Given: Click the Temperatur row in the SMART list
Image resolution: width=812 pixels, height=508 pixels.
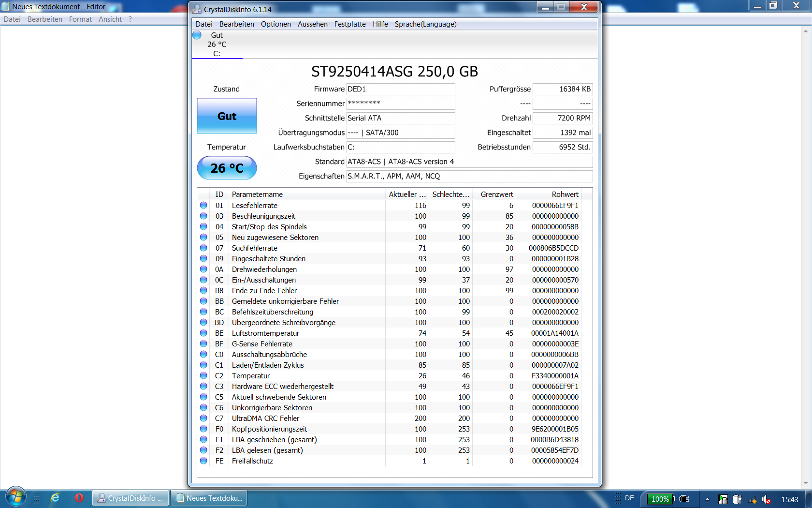Looking at the screenshot, I should [390, 375].
